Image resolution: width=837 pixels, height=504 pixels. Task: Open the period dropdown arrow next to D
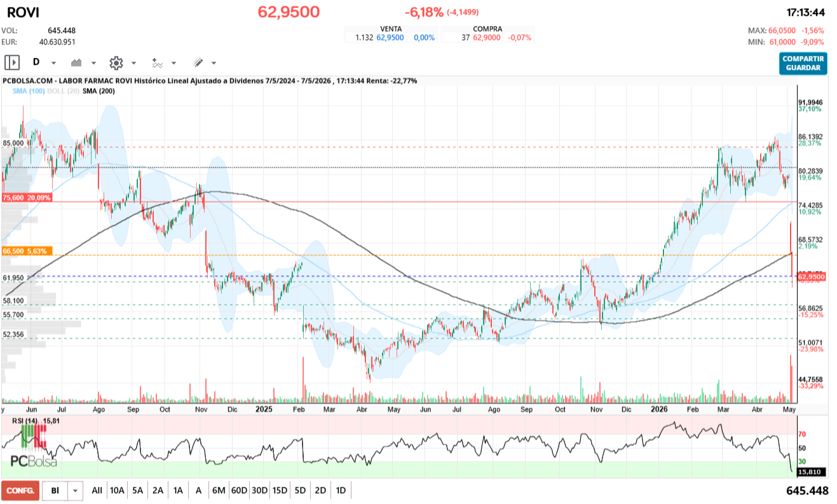click(x=54, y=63)
